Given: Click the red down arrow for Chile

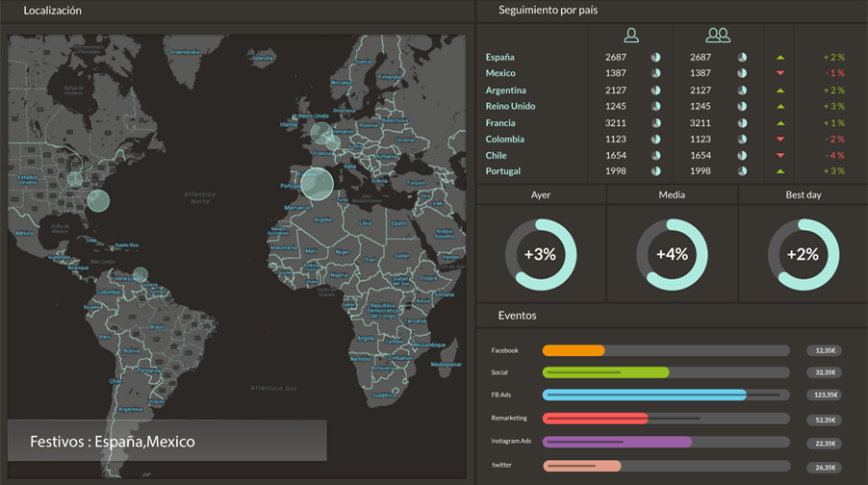Looking at the screenshot, I should click(780, 156).
